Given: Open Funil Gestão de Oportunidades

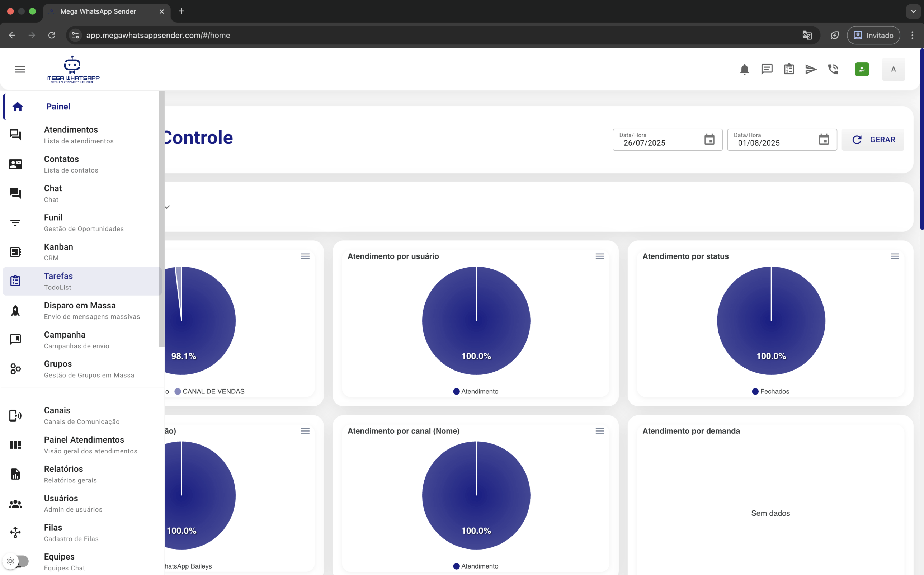Looking at the screenshot, I should (x=82, y=223).
